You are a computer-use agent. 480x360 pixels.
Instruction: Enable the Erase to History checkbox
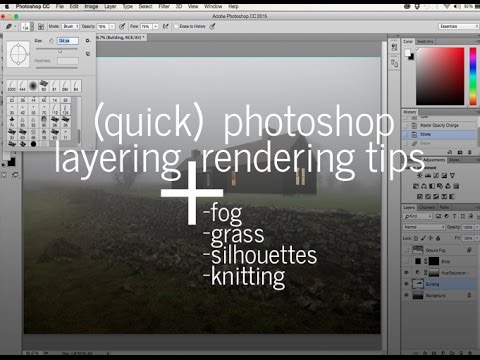(x=176, y=26)
